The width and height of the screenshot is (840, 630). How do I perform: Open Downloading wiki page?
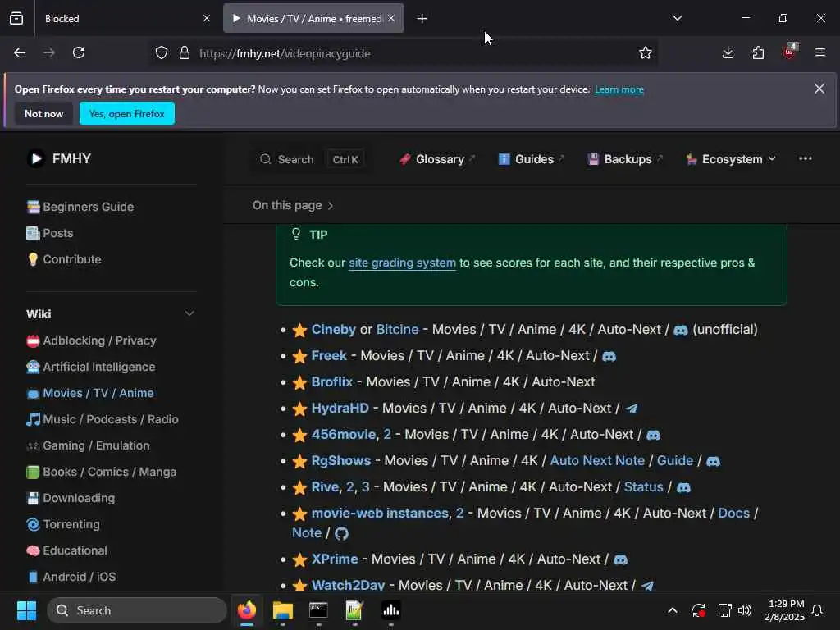71,498
